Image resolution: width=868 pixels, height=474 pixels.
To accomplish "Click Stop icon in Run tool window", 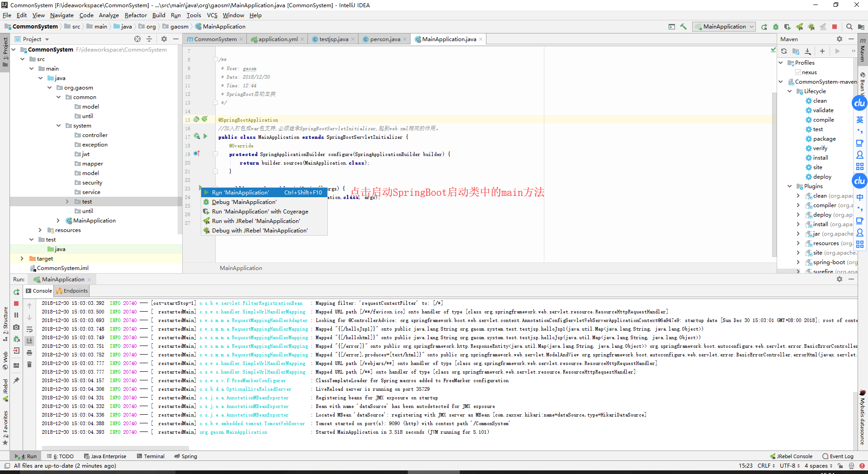I will (16, 303).
